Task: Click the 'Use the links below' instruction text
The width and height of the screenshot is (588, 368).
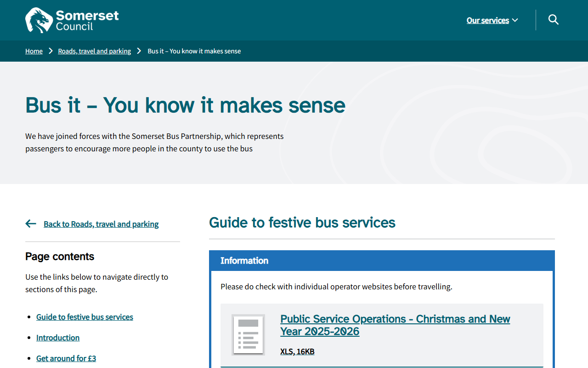Action: point(96,283)
